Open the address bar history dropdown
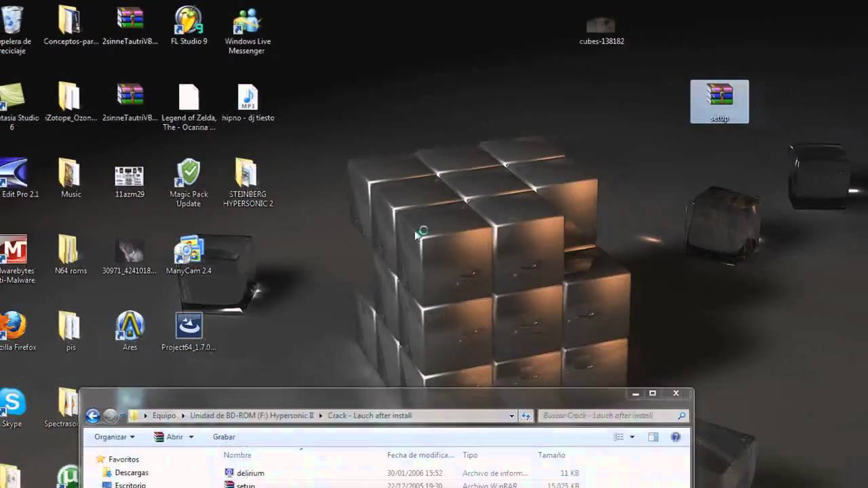Image resolution: width=868 pixels, height=488 pixels. click(511, 415)
